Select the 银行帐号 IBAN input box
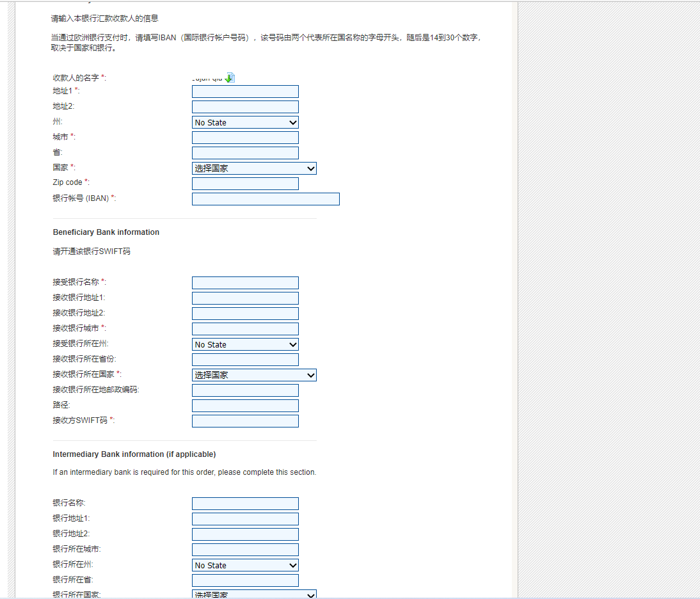 [x=266, y=198]
